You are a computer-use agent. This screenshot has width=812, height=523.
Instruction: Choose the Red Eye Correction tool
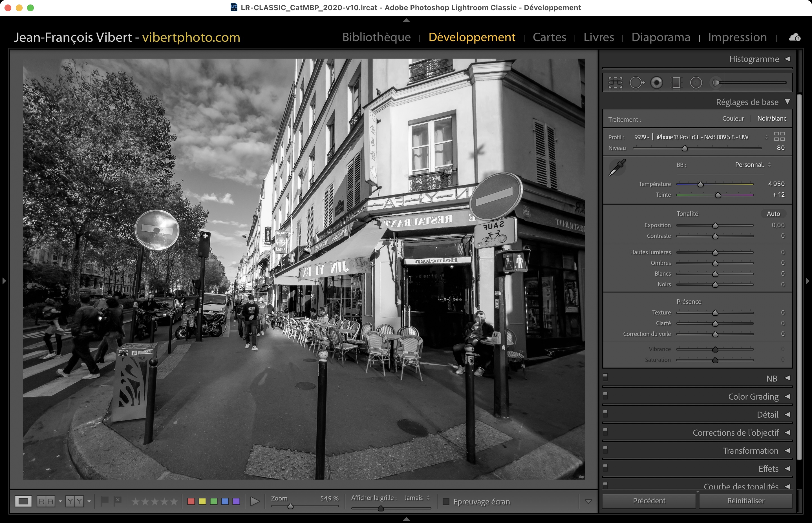tap(656, 83)
